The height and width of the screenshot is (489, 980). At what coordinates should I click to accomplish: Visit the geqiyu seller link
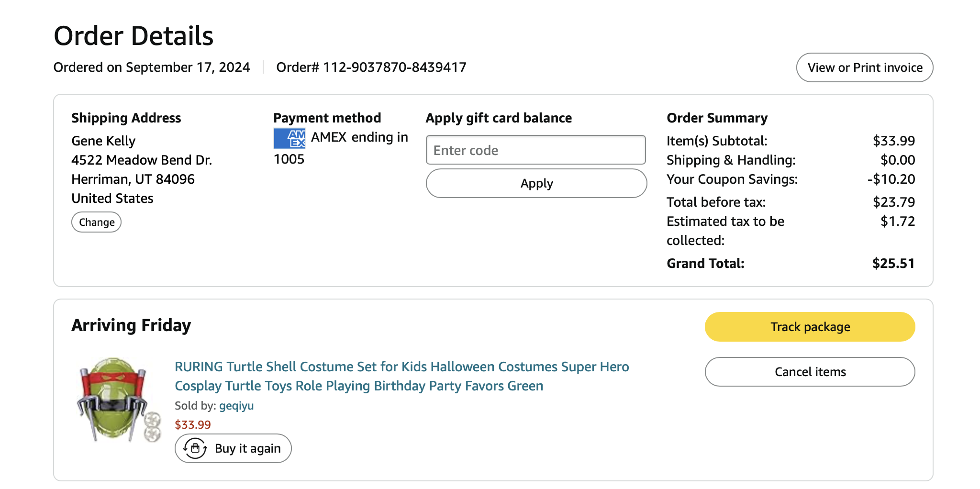pos(236,406)
